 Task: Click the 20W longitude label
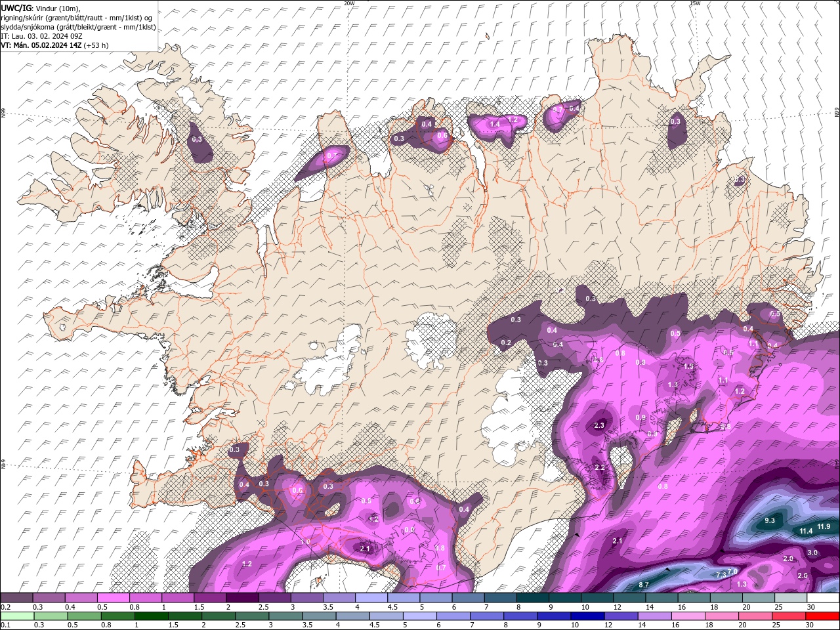[349, 3]
